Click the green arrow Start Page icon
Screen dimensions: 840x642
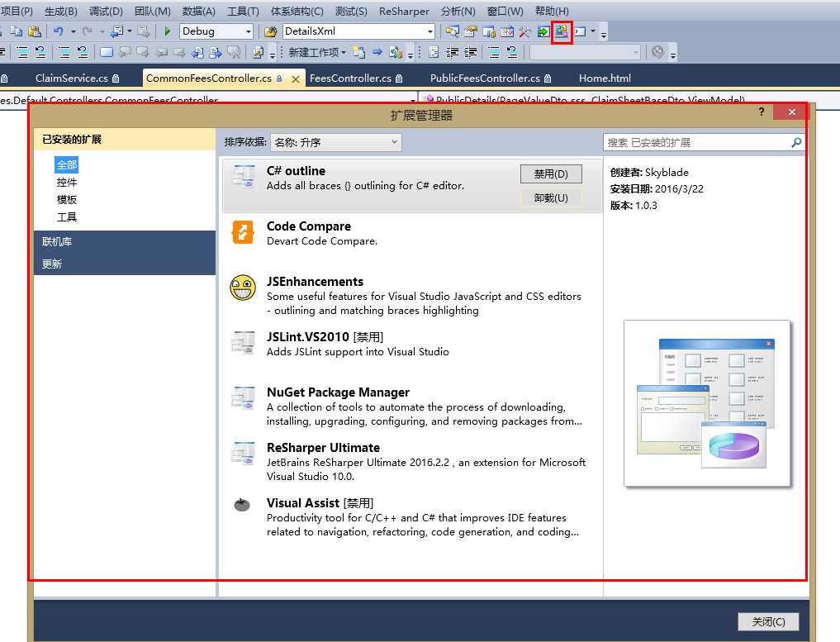(543, 31)
